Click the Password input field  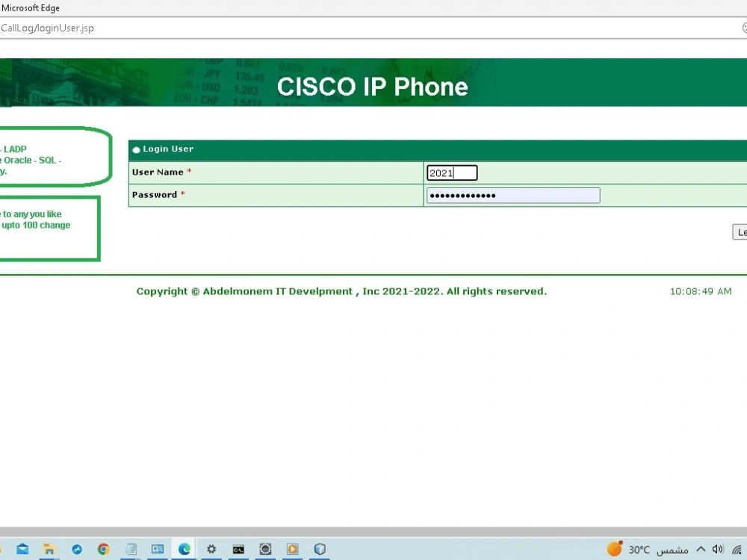pyautogui.click(x=513, y=195)
